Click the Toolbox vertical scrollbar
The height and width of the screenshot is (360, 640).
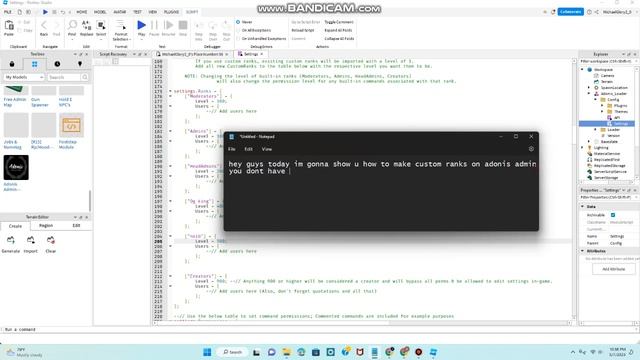coord(90,200)
